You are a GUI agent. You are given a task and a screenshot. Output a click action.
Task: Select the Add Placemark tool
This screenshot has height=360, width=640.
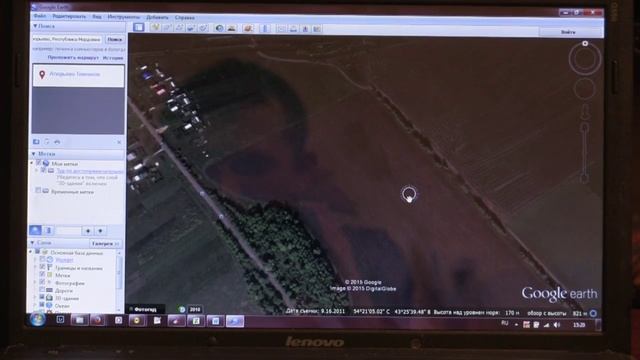(155, 28)
